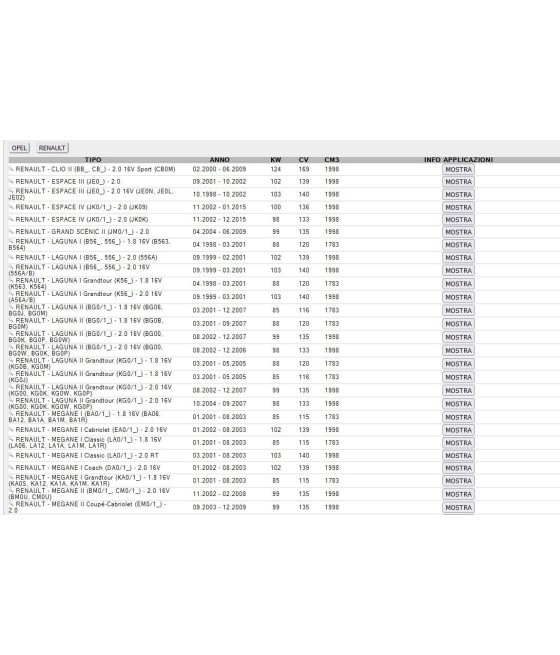Click the small icon beside Espace IV (JK0K) row
The height and width of the screenshot is (655, 560).
point(11,219)
